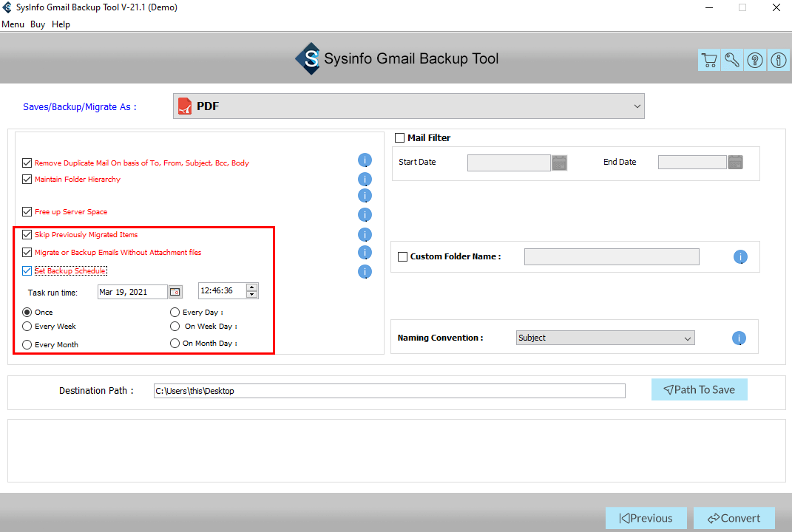
Task: Increase task run time with up arrow
Action: 251,287
